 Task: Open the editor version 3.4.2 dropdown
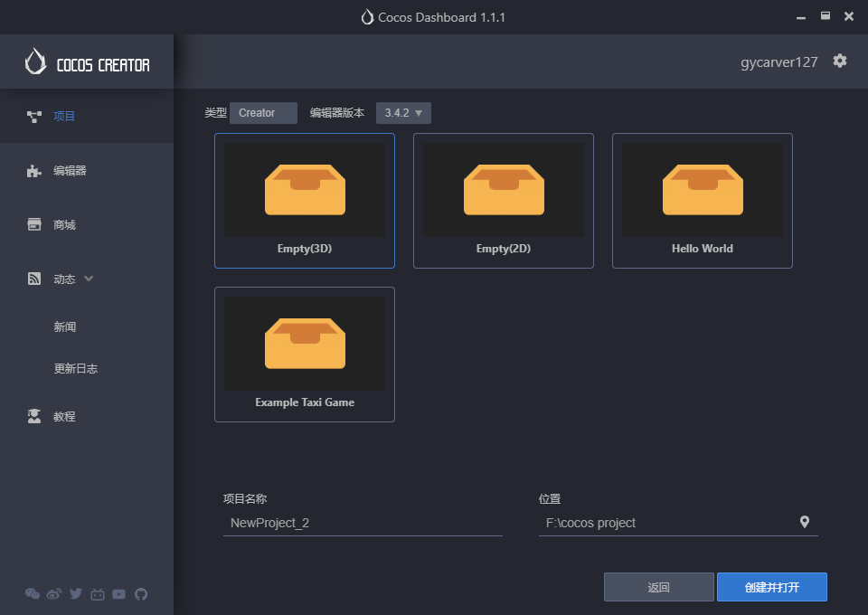[403, 113]
